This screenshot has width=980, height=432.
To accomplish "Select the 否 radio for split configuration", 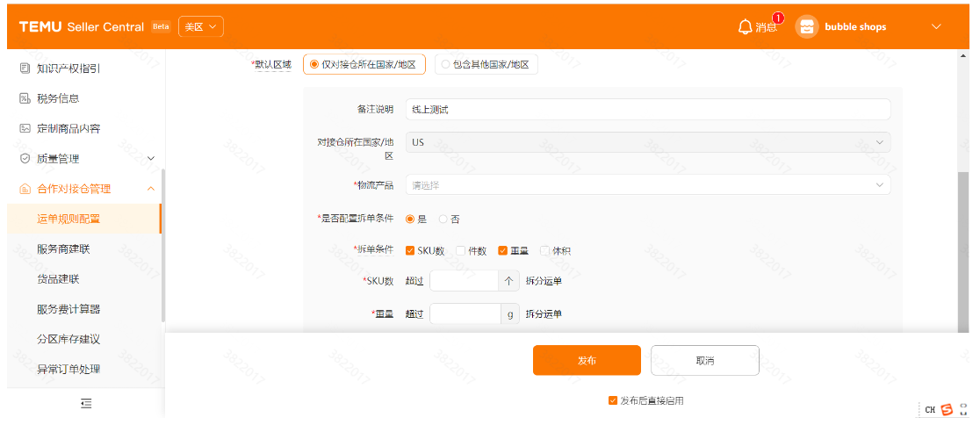I will tap(443, 219).
